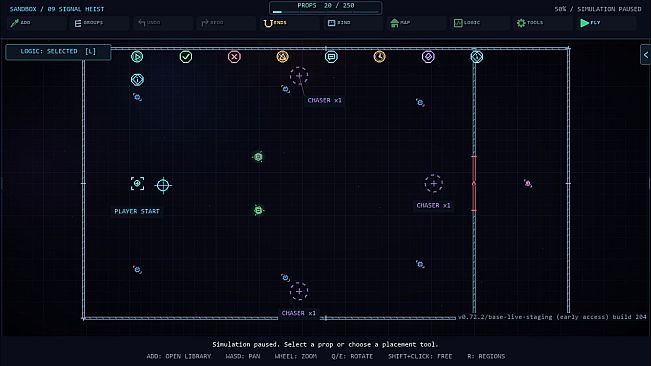Click the SHIFT+CLICK: FREE hint
Viewport: 651px width, 366px height.
pos(420,356)
